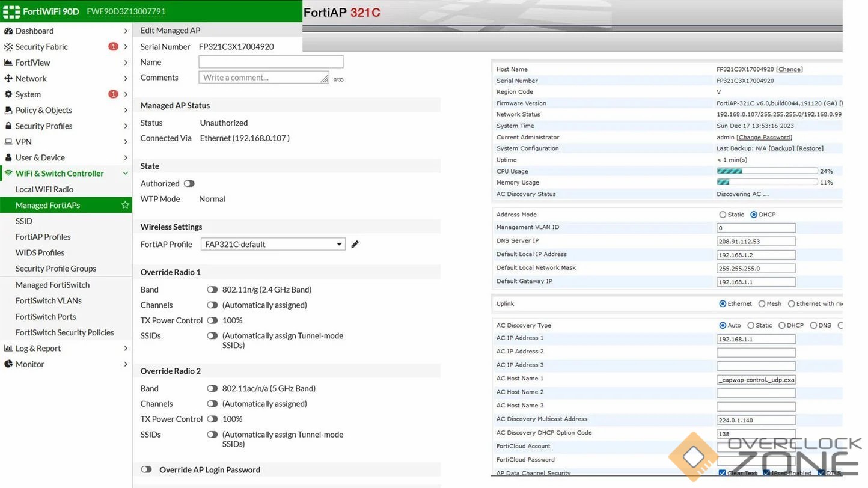Screen dimensions: 868x488
Task: Click the Security Fabric icon
Action: click(x=8, y=47)
